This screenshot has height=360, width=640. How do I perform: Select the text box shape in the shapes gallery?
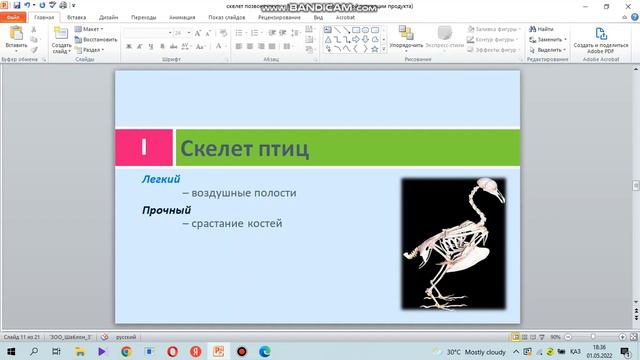328,30
